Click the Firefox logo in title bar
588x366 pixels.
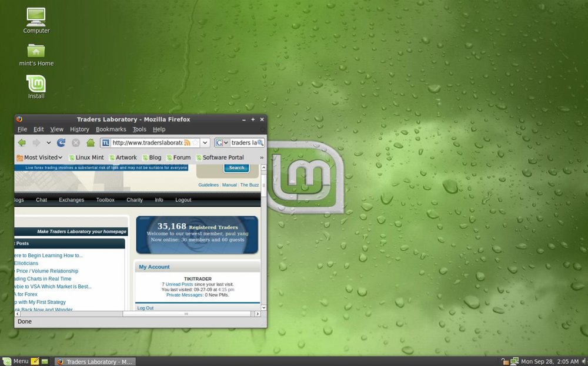[19, 119]
